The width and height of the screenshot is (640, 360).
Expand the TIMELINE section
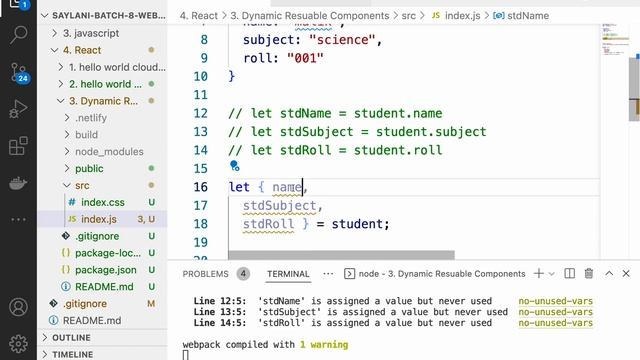coord(102,354)
